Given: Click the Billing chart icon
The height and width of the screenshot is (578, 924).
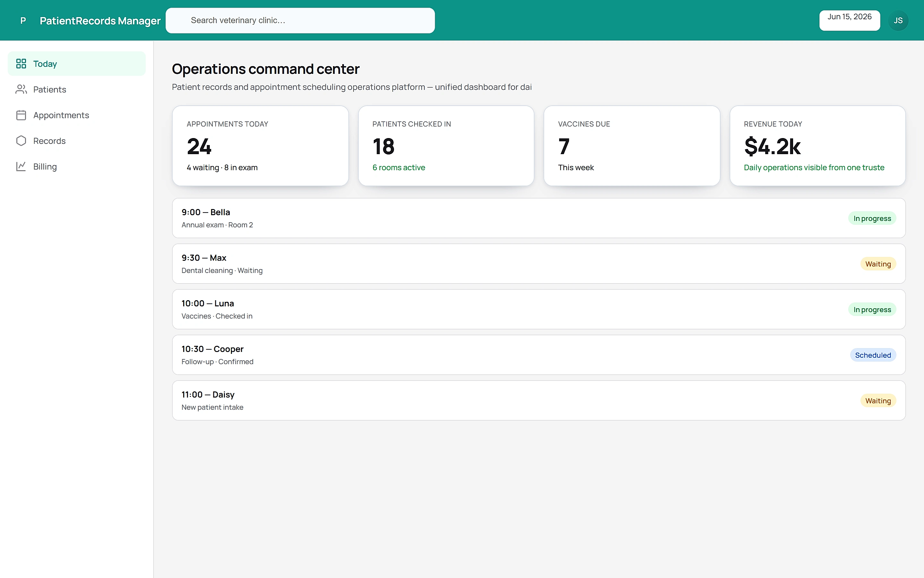Looking at the screenshot, I should pyautogui.click(x=21, y=166).
